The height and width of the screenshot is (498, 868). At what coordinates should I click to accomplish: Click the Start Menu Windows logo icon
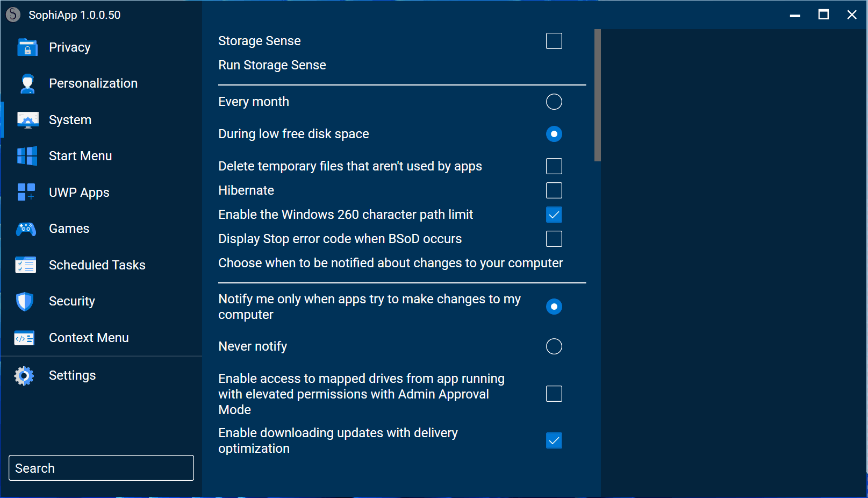(27, 156)
